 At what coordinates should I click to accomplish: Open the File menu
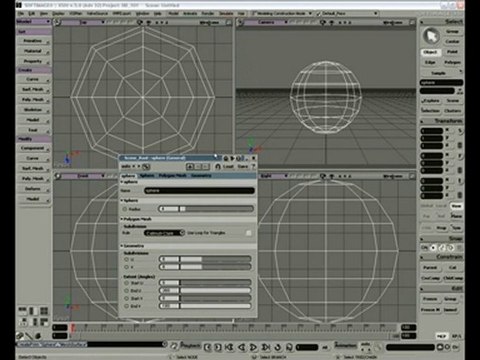(21, 14)
